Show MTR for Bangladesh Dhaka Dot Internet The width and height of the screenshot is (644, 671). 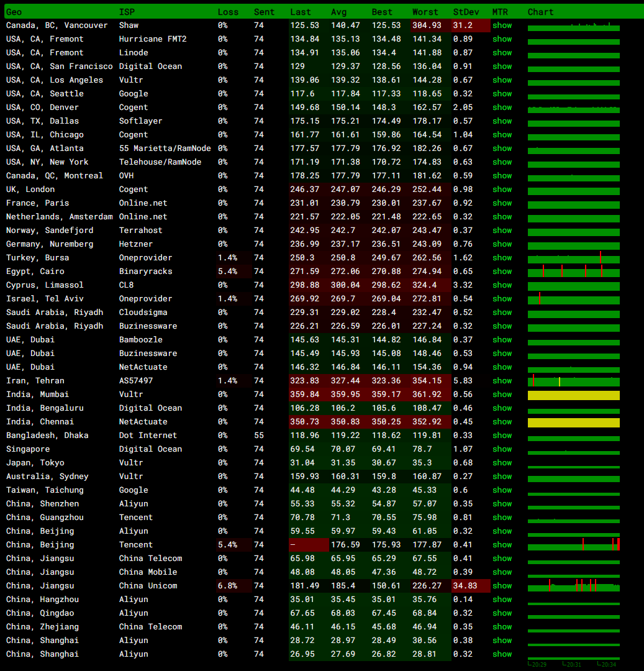click(502, 436)
